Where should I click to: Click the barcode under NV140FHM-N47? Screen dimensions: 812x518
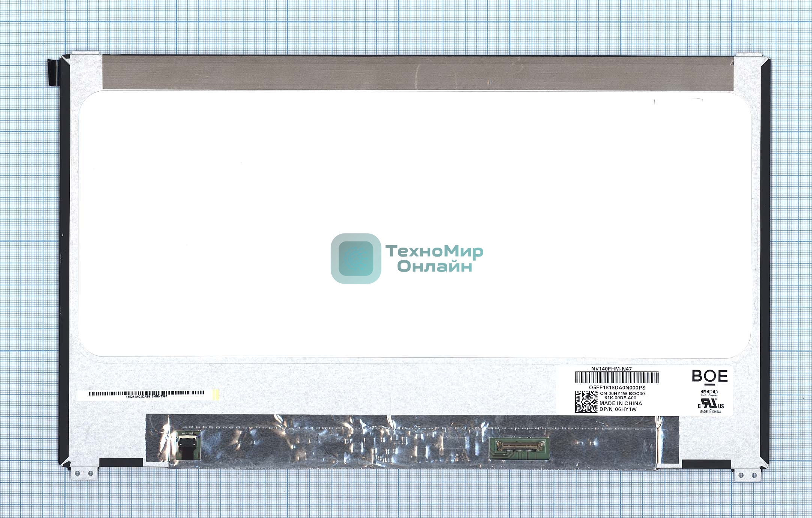coord(617,377)
